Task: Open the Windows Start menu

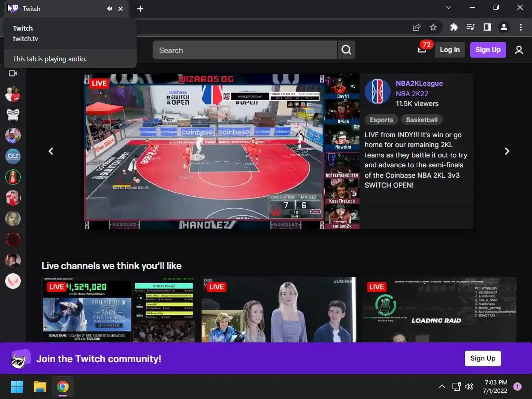Action: coord(17,387)
